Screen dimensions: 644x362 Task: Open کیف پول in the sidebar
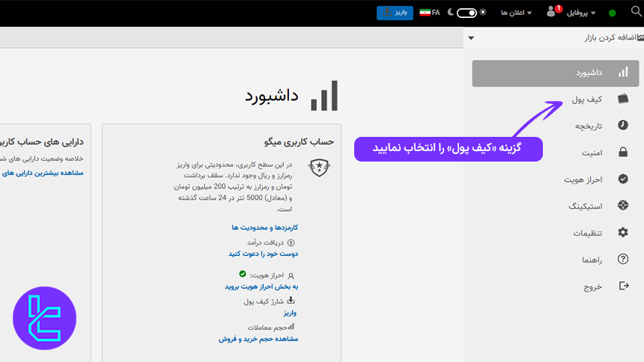[x=587, y=99]
